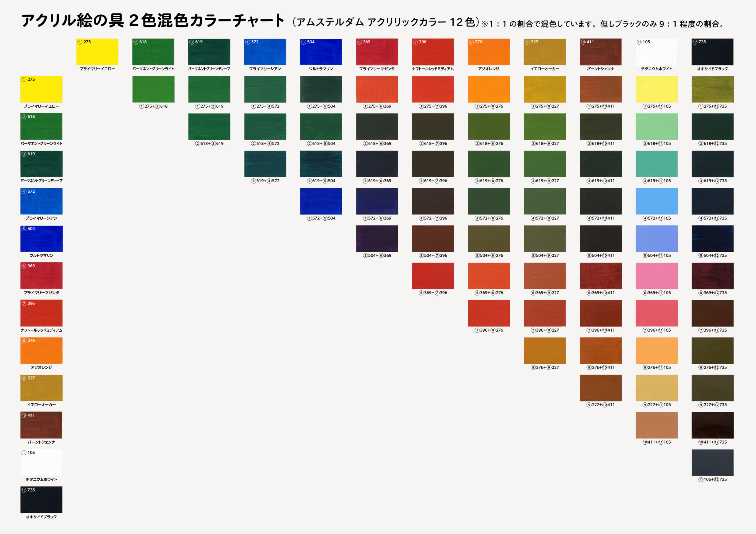Pick the ⑪105+⑫735 dark gray swatch
The width and height of the screenshot is (756, 534).
pos(712,462)
